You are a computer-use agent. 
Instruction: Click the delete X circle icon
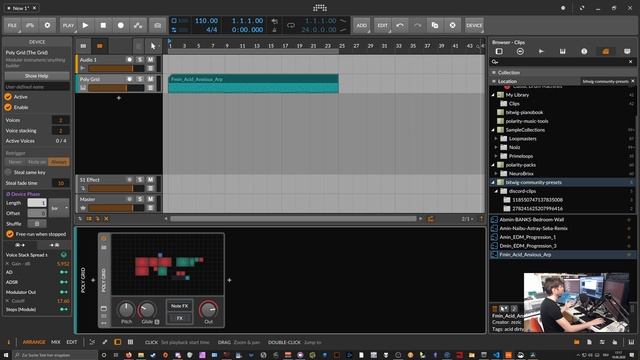(x=453, y=25)
